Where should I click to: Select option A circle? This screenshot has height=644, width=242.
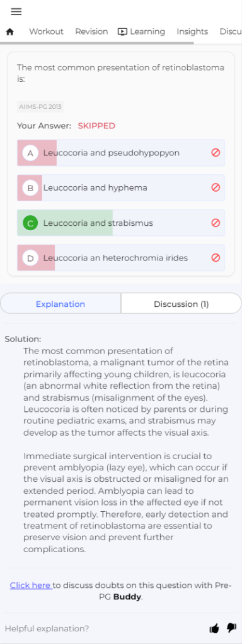(30, 153)
